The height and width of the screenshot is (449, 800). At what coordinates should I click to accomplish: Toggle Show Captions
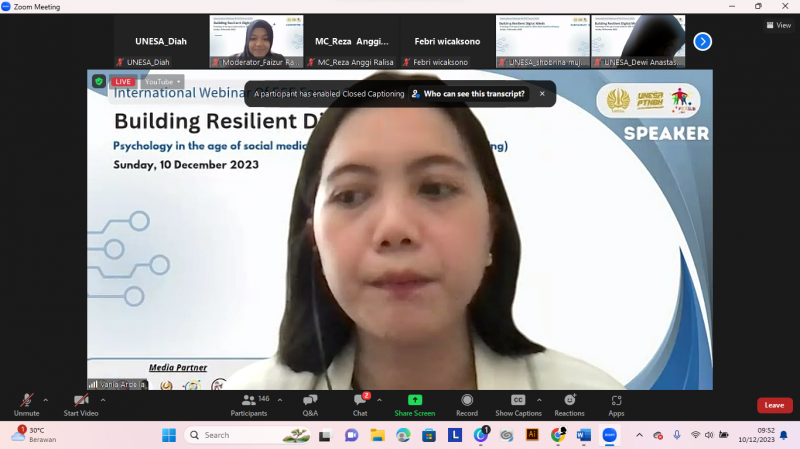(518, 406)
